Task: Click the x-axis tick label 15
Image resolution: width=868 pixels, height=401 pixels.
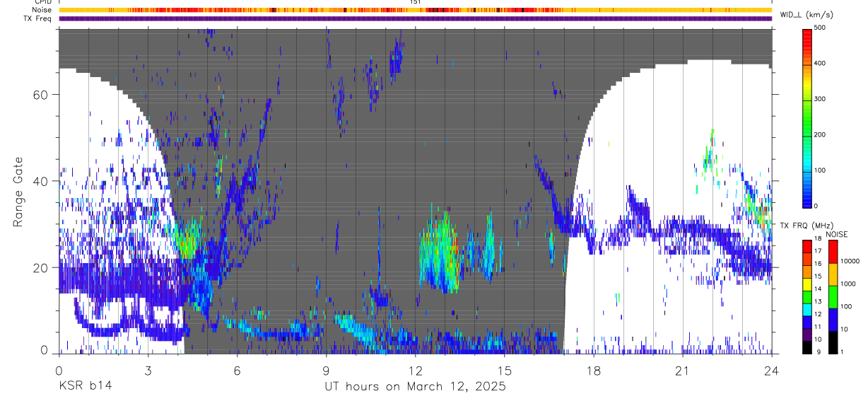Action: click(504, 371)
